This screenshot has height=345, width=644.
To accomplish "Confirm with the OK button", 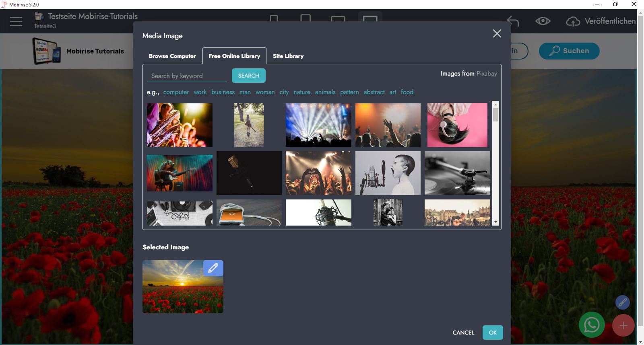I will [x=493, y=333].
